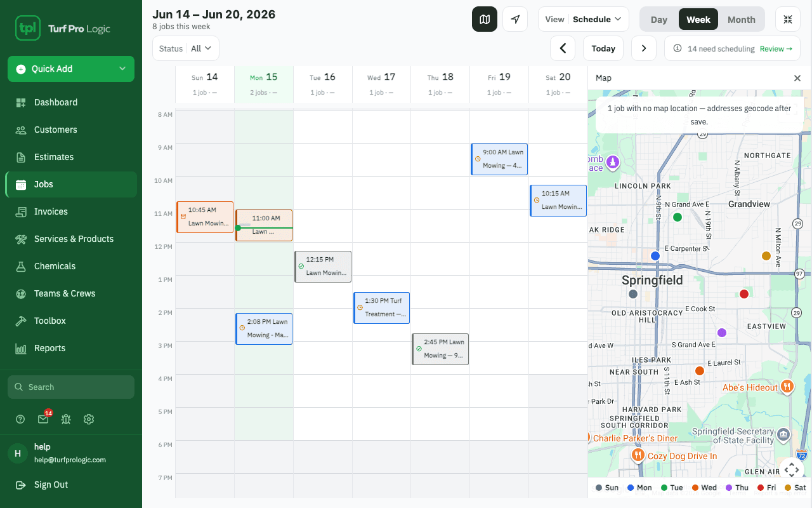Click the orange Wednesday map pin
The height and width of the screenshot is (508, 812).
point(700,371)
